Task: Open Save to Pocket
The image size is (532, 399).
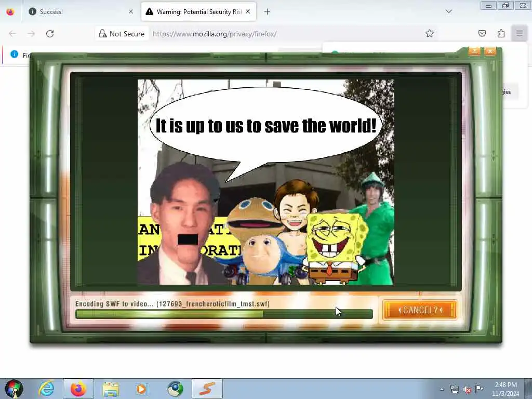Action: click(x=482, y=33)
